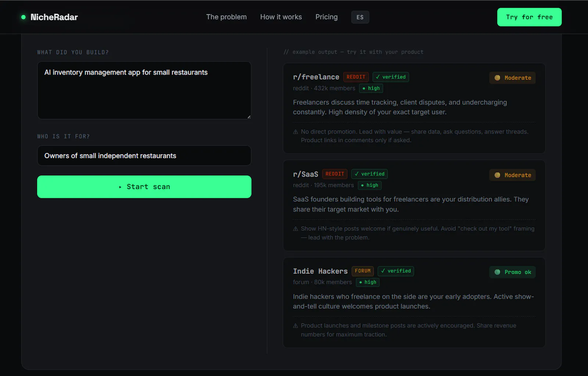Click the 'SaaS founders building tools' description

[411, 204]
